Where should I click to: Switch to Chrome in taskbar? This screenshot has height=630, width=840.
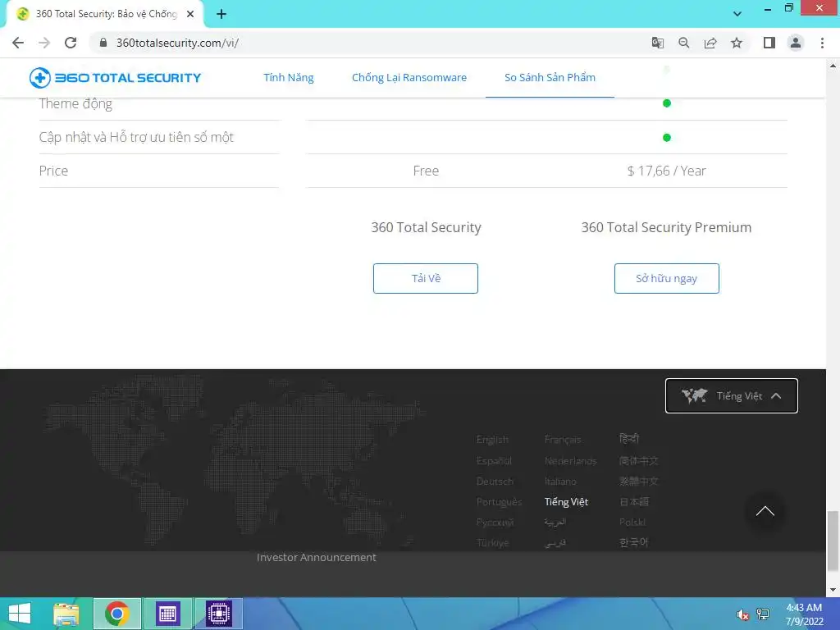(116, 614)
